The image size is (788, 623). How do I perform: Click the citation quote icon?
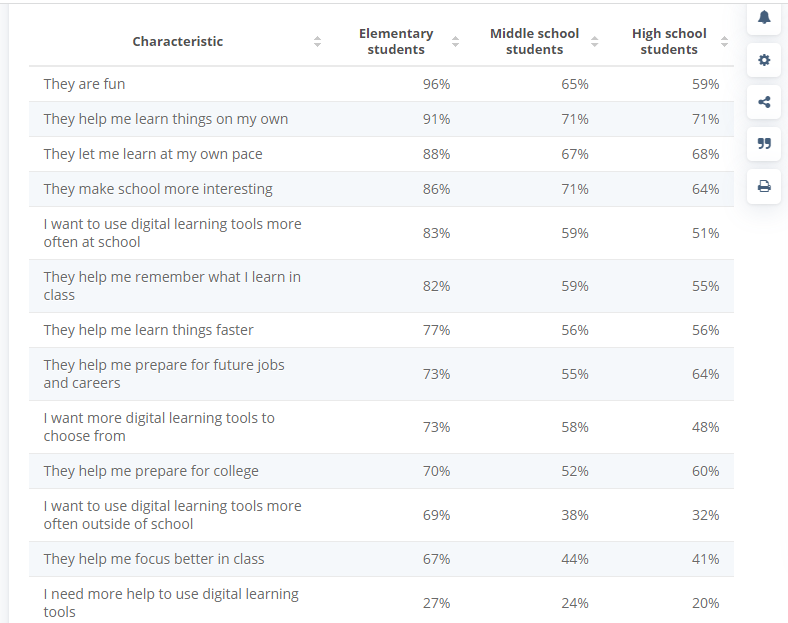click(x=764, y=144)
